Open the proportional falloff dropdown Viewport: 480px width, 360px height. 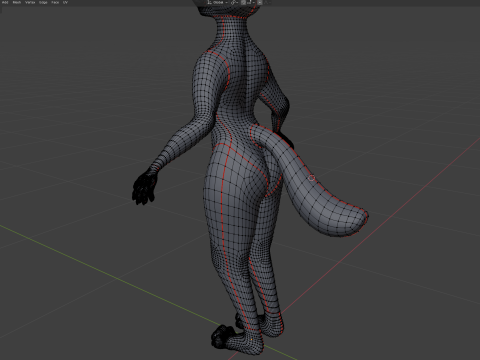(267, 2)
